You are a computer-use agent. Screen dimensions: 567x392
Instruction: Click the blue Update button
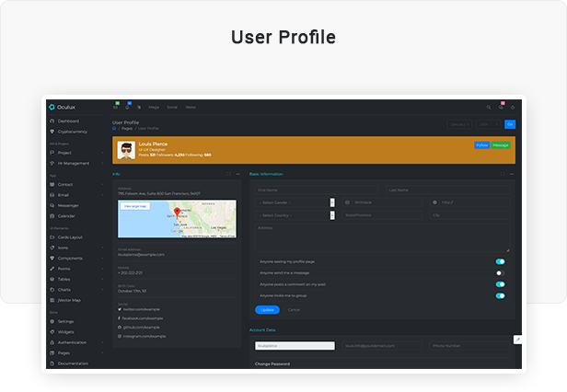pyautogui.click(x=266, y=310)
